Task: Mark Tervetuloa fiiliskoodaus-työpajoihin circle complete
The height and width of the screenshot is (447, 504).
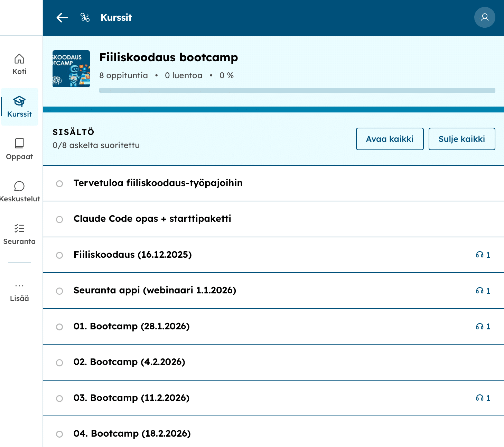Action: [59, 184]
